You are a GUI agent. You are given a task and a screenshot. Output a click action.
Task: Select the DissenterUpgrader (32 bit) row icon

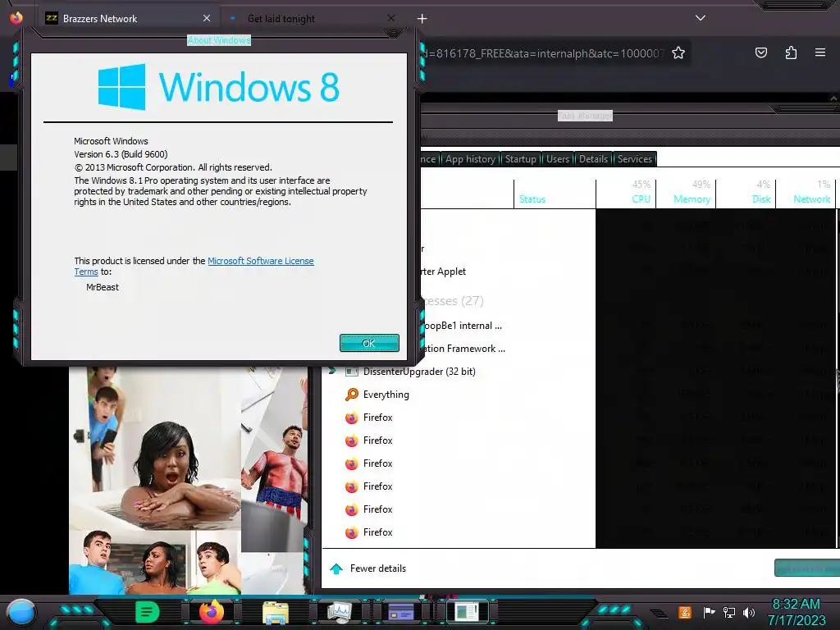[x=351, y=372]
